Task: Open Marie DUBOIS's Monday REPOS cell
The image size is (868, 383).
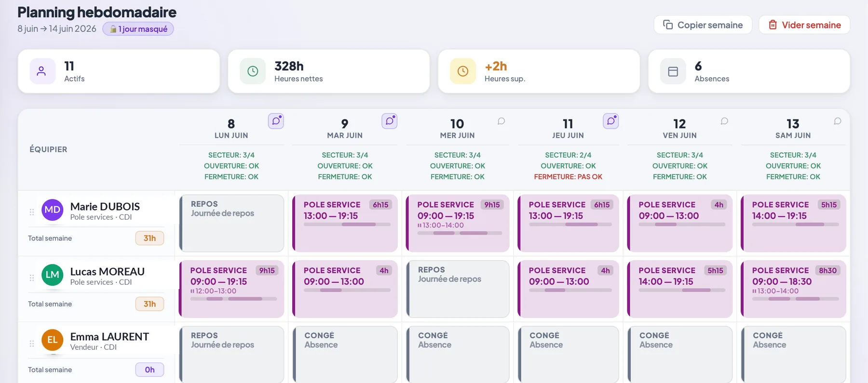Action: pos(231,223)
